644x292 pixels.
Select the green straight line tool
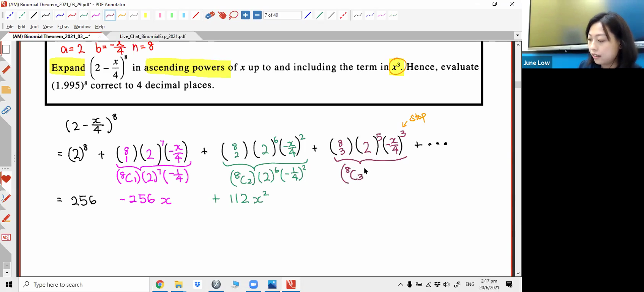click(x=319, y=16)
